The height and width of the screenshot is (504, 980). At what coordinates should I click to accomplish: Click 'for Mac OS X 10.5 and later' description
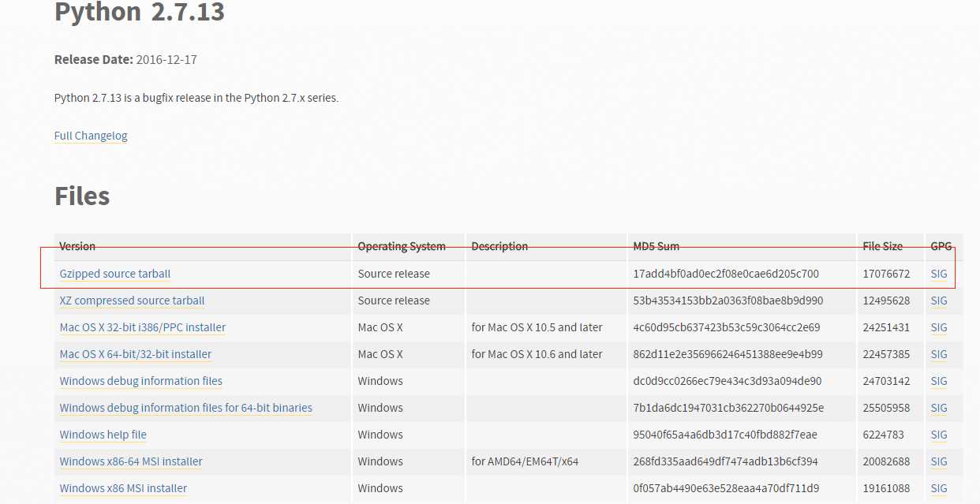pyautogui.click(x=537, y=327)
